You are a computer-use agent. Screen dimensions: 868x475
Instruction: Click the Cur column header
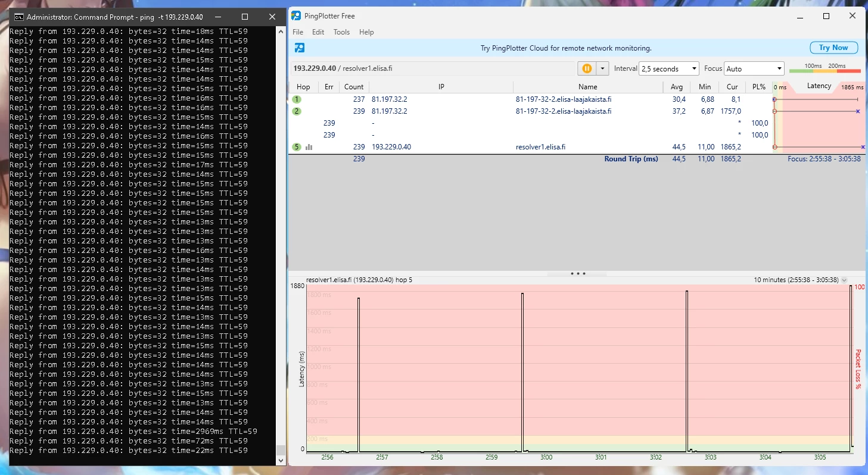tap(732, 87)
